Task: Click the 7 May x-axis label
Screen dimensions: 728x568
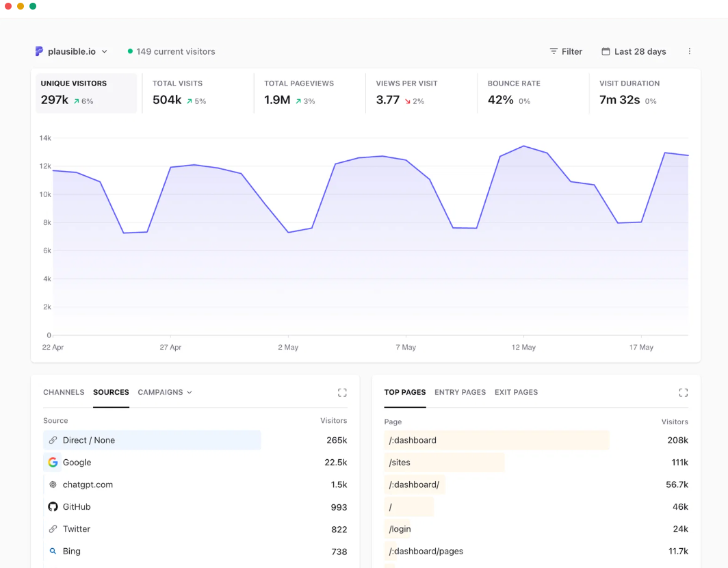Action: 406,348
